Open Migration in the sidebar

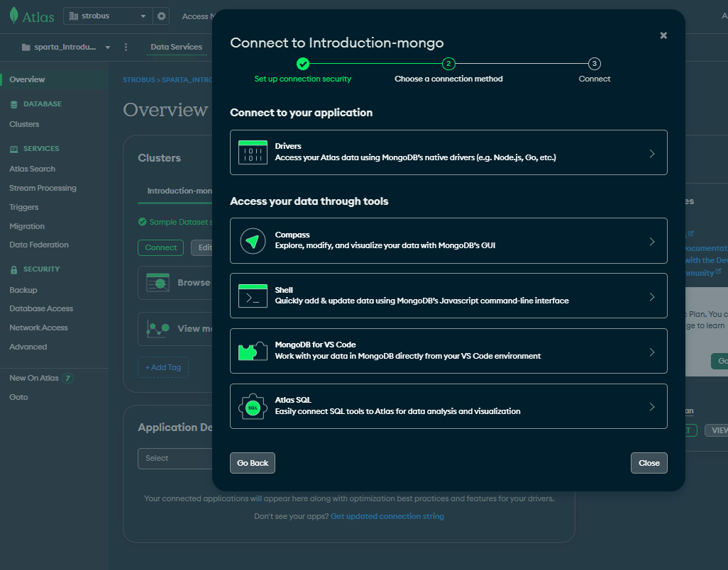tap(27, 226)
